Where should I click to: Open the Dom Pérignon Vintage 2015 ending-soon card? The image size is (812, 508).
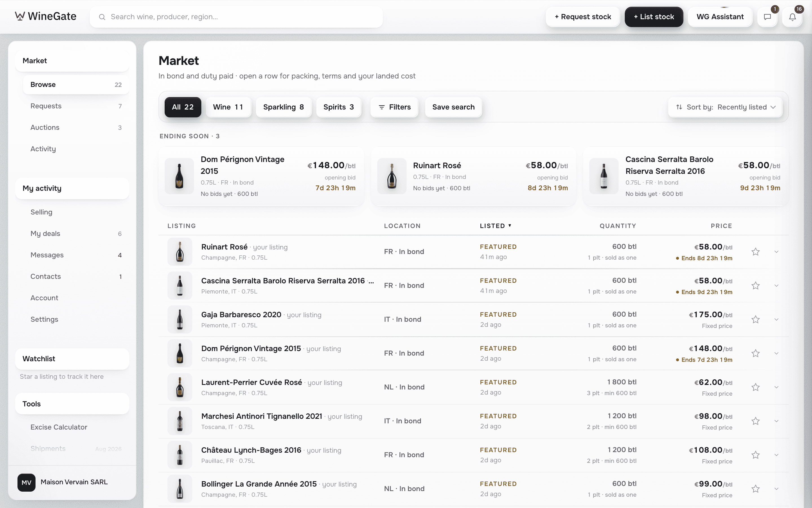(x=261, y=176)
